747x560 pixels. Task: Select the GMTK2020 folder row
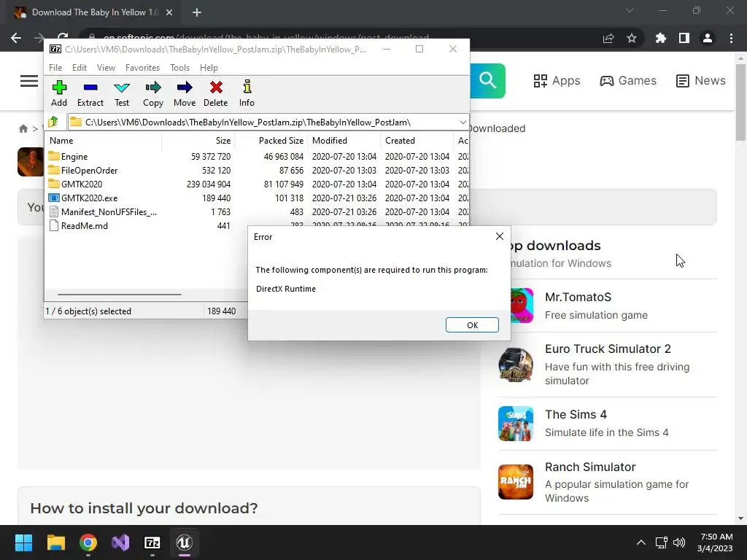[x=258, y=184]
